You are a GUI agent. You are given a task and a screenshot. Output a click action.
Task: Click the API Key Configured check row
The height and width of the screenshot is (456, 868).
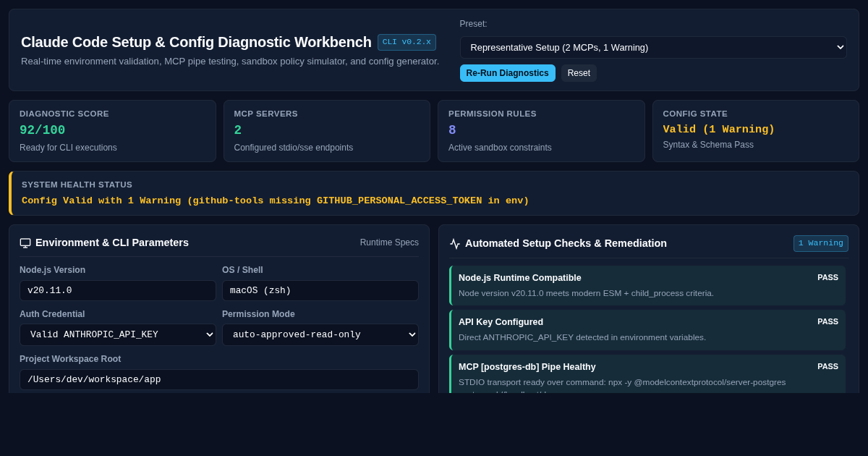pyautogui.click(x=647, y=330)
